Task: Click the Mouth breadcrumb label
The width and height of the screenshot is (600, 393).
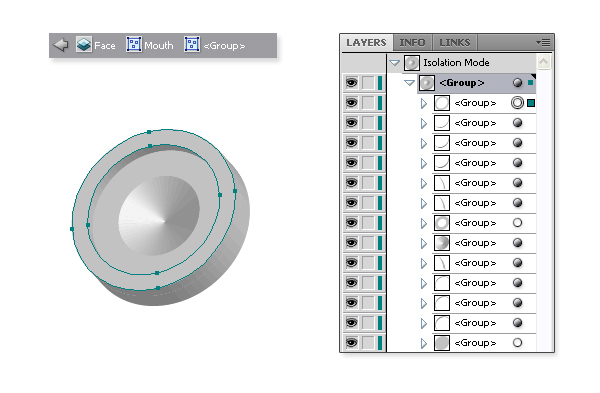Action: tap(159, 46)
